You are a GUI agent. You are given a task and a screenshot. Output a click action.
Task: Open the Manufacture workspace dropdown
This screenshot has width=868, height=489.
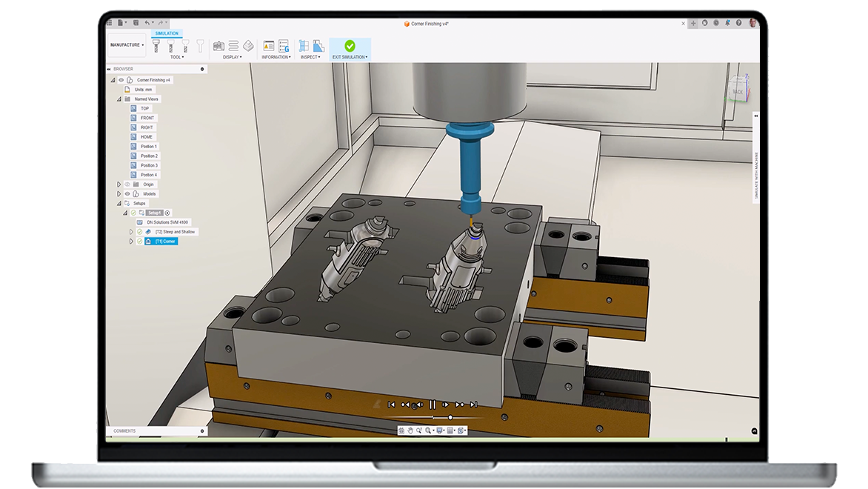click(x=126, y=44)
